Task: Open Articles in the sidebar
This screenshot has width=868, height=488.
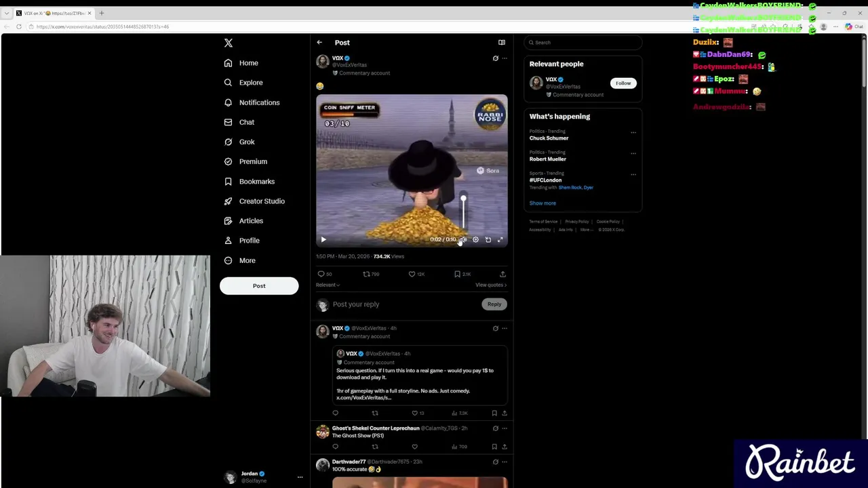Action: point(243,221)
